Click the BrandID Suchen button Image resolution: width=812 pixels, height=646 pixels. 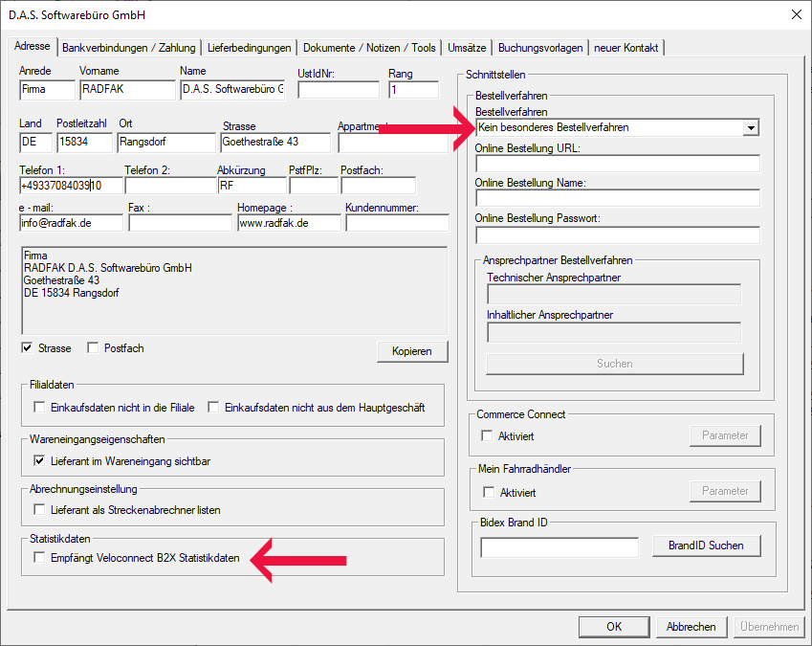pos(706,546)
